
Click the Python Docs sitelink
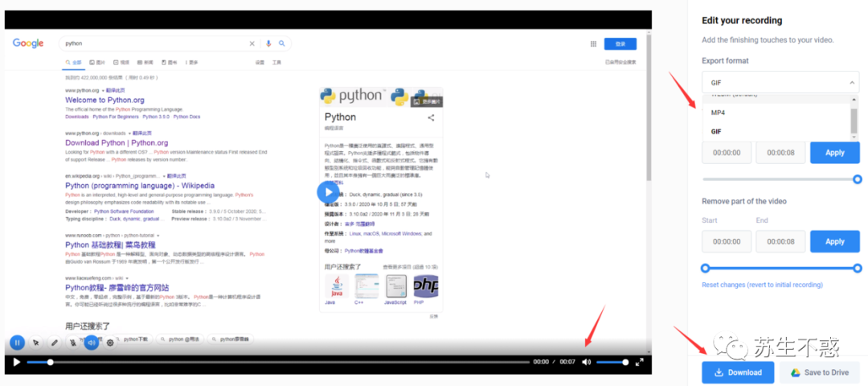click(x=186, y=117)
